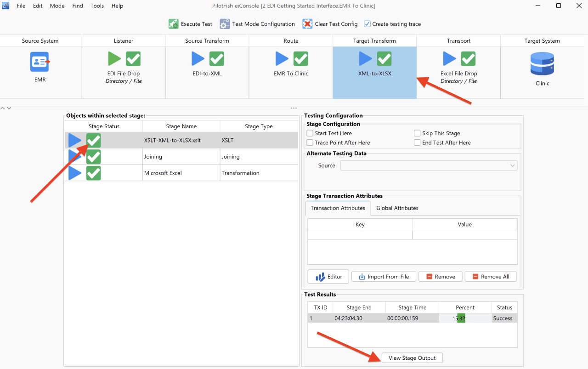The image size is (588, 369).
Task: Click the Stage Name column header
Action: (x=181, y=126)
